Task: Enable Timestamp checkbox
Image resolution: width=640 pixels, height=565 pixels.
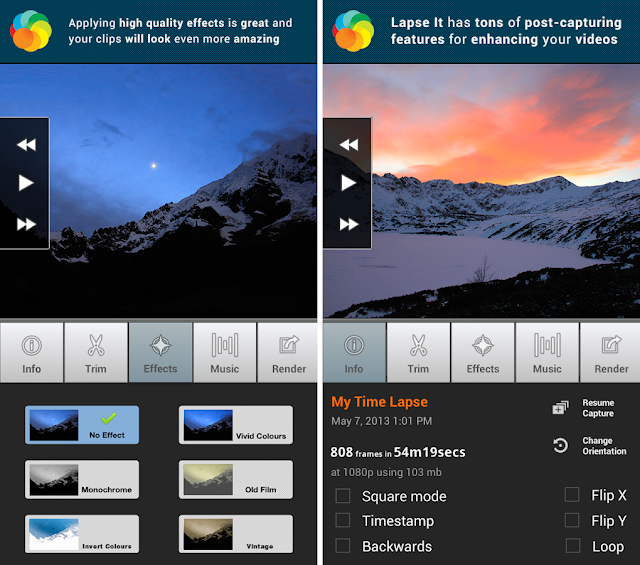Action: coord(342,521)
